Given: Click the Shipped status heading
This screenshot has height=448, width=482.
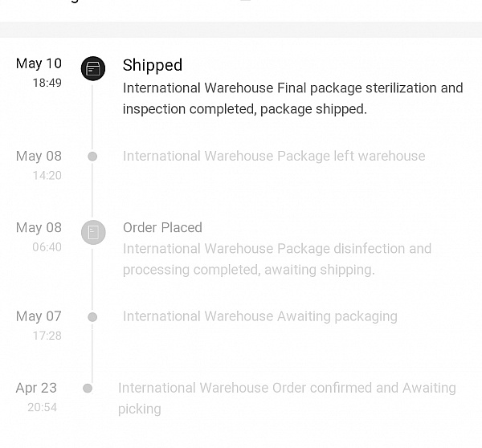Looking at the screenshot, I should (x=153, y=65).
